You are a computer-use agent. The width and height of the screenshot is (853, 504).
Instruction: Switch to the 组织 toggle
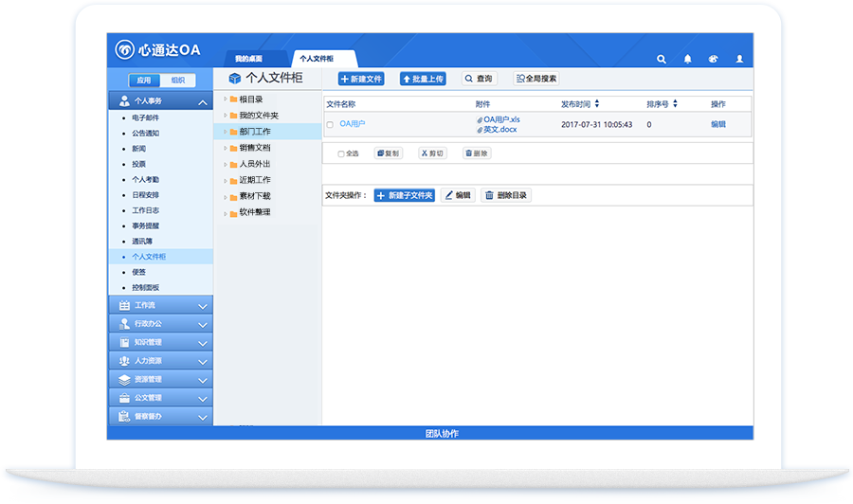click(178, 81)
